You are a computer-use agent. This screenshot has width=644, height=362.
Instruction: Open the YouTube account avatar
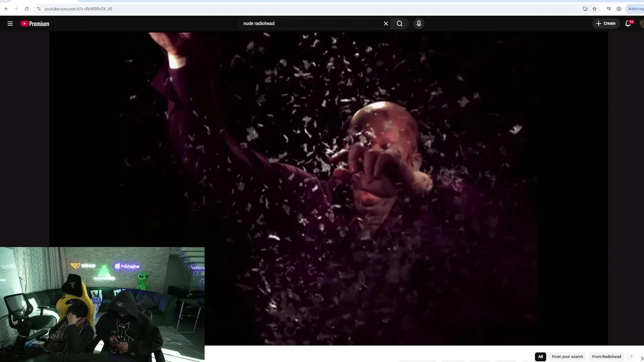pos(642,24)
